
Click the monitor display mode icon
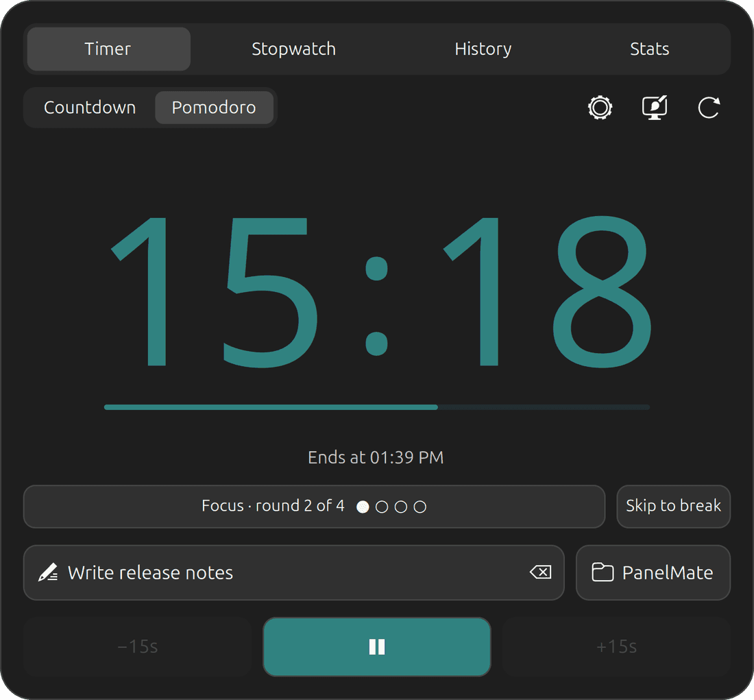point(655,108)
